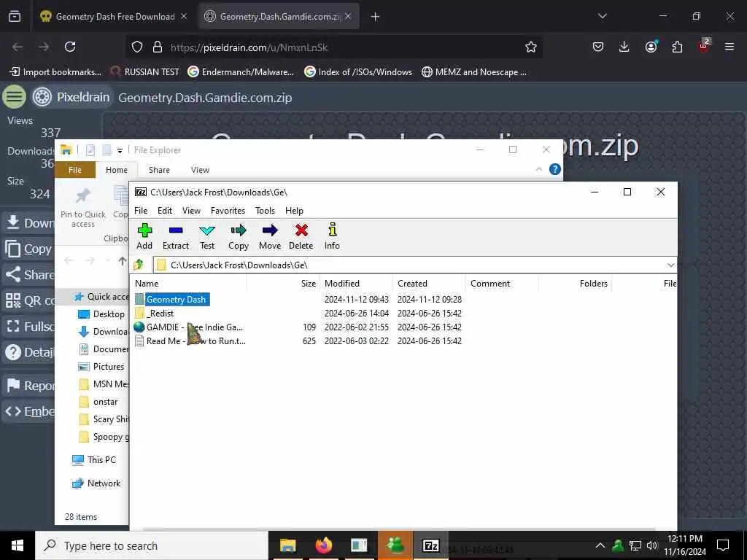Open Firefox downloads panel
This screenshot has height=560, width=747.
(x=624, y=47)
